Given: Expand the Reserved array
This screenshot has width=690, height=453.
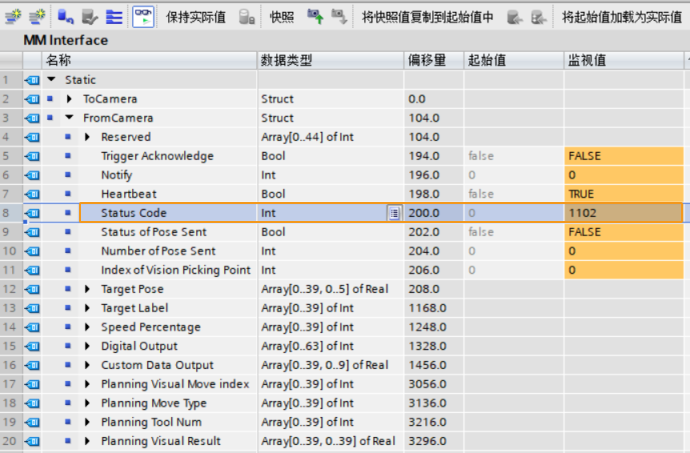Looking at the screenshot, I should click(87, 137).
